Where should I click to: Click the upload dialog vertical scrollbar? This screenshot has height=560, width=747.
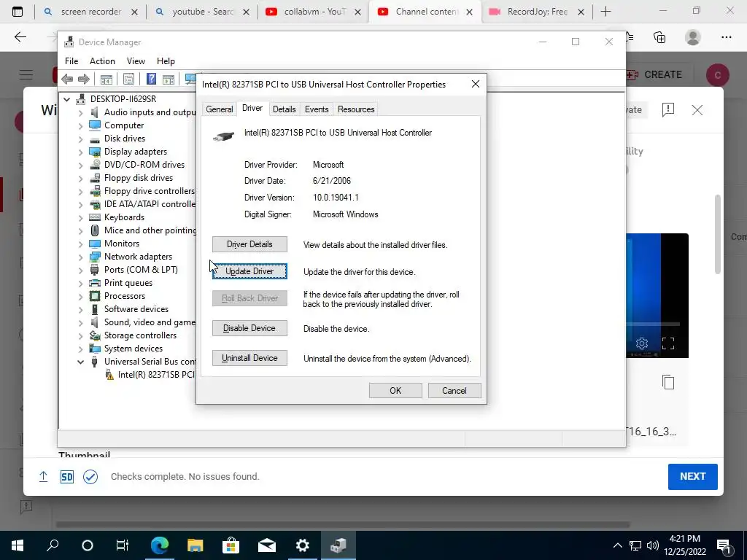click(x=718, y=234)
